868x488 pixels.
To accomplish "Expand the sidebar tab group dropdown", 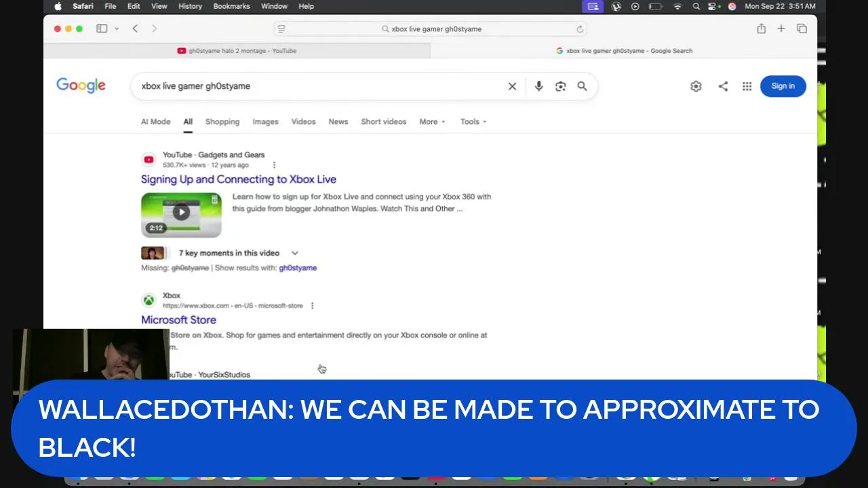I will click(x=117, y=28).
